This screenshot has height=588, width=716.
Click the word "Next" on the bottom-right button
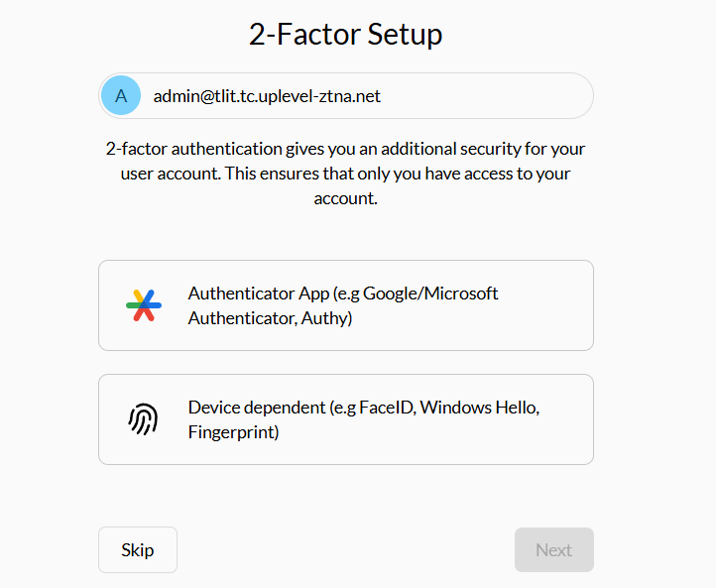click(553, 550)
